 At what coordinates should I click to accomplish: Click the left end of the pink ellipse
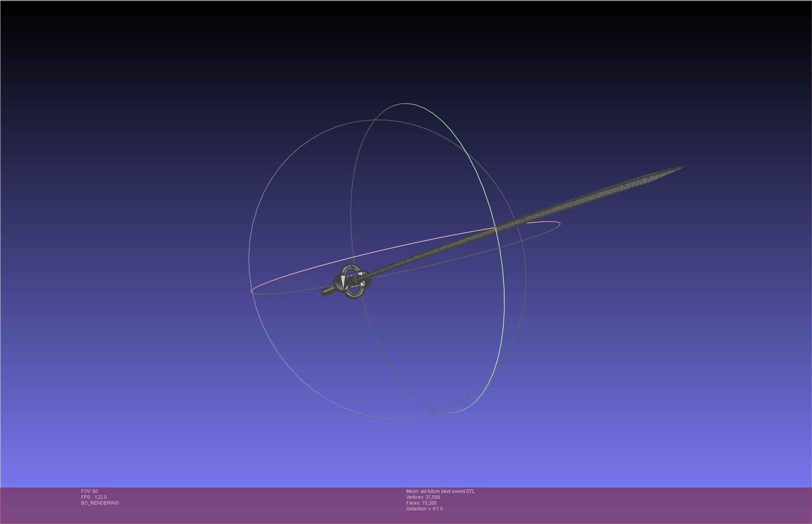(252, 291)
